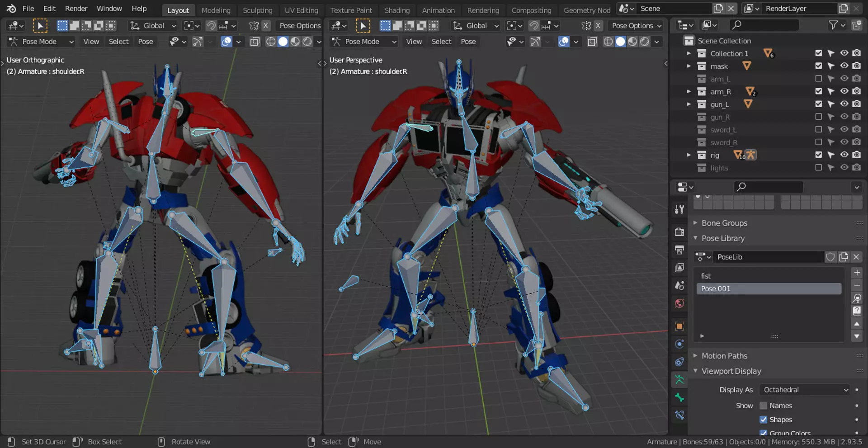Enable the arm_L collection checkbox

click(x=818, y=79)
